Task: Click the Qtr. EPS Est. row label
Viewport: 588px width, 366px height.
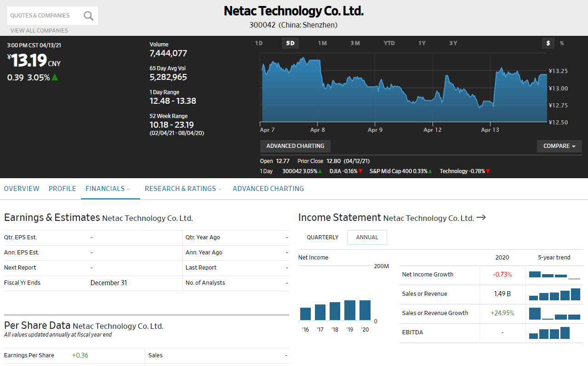Action: click(x=20, y=237)
